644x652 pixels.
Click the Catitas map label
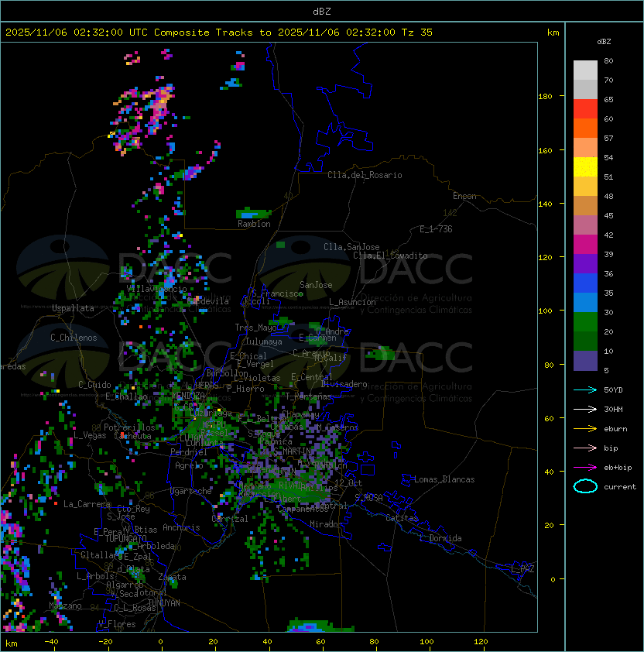(x=402, y=518)
